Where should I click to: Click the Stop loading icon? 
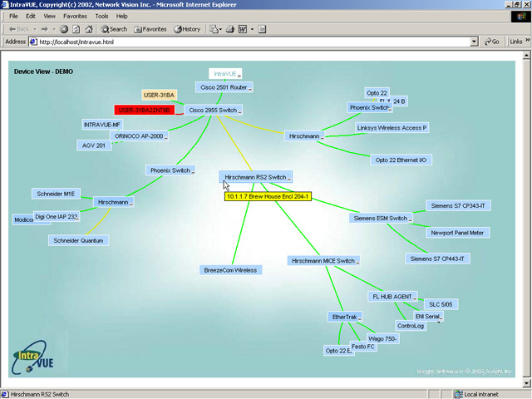point(64,29)
